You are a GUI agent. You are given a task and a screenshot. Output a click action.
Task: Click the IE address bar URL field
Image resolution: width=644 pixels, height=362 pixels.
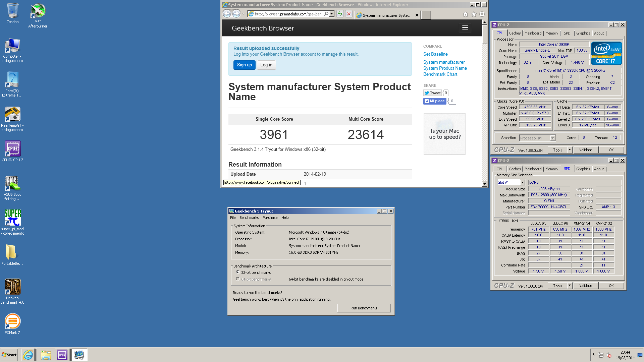(288, 14)
